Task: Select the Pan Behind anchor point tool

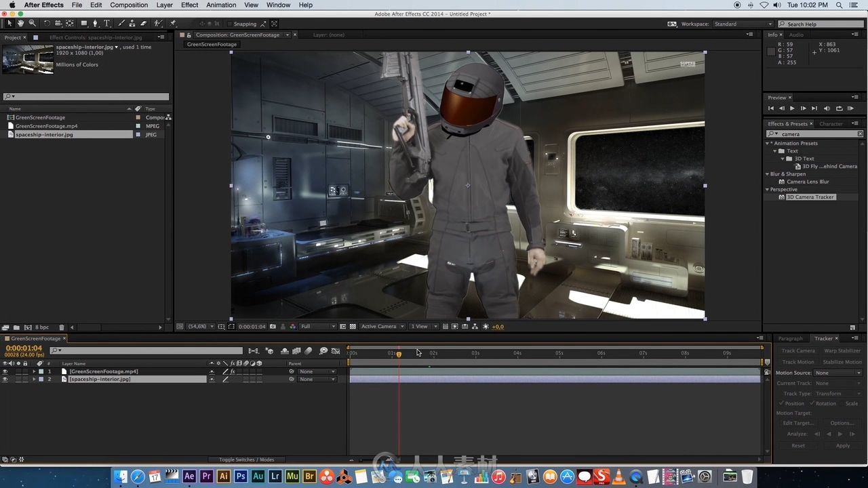Action: click(x=70, y=23)
